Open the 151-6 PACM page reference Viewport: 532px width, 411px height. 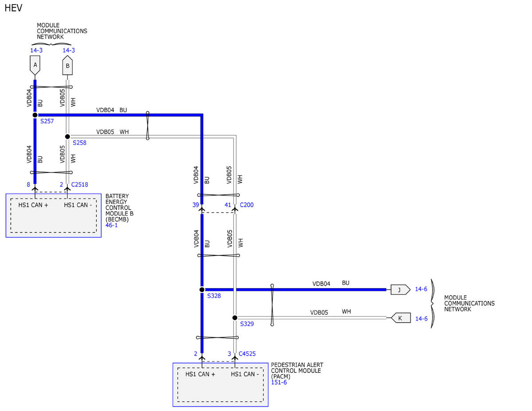[x=279, y=382]
